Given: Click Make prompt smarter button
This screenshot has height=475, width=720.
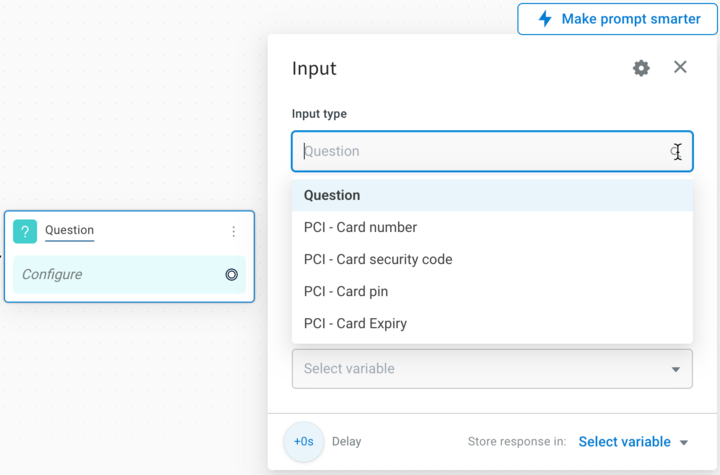Looking at the screenshot, I should pos(617,19).
